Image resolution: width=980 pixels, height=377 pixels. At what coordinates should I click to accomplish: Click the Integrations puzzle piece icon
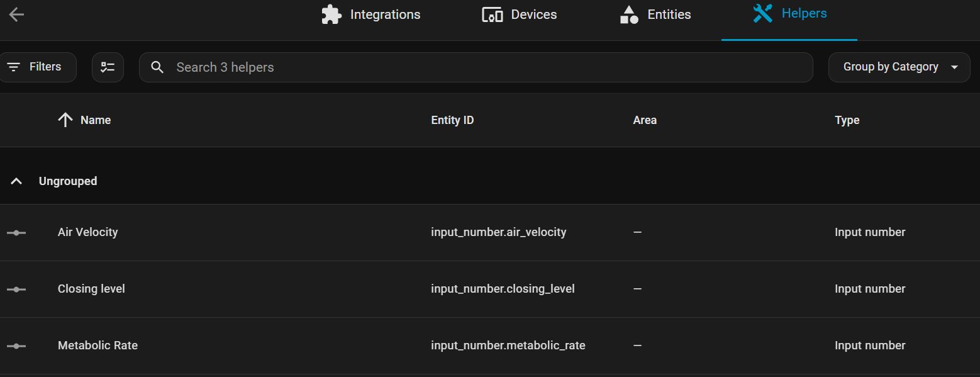[x=331, y=14]
